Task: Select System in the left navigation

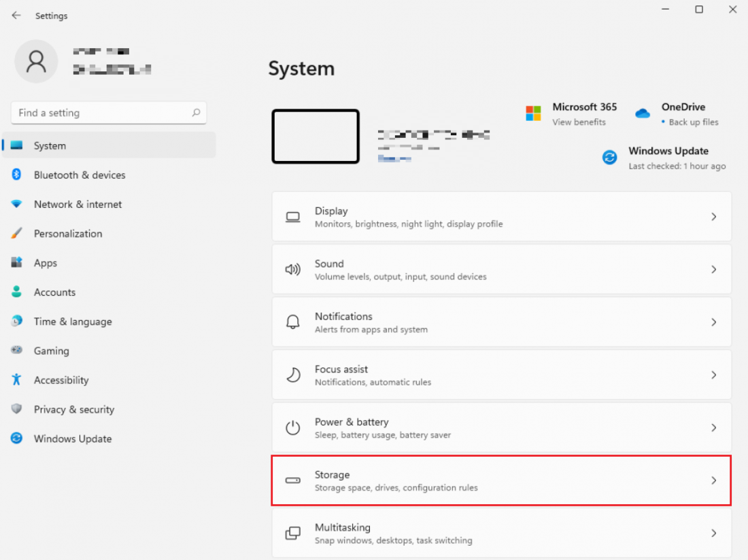Action: 50,145
